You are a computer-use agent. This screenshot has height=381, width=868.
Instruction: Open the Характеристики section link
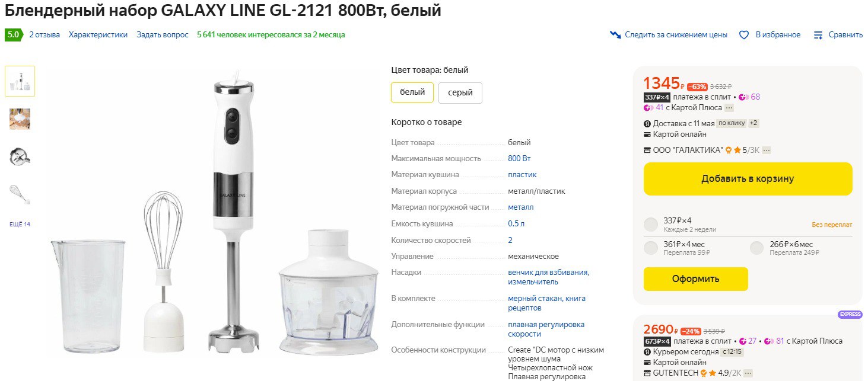pos(98,35)
